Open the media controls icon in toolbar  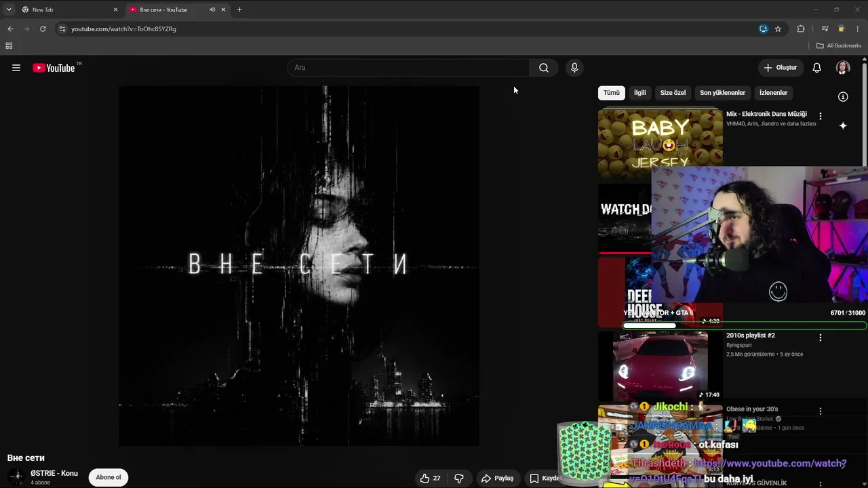(x=825, y=29)
